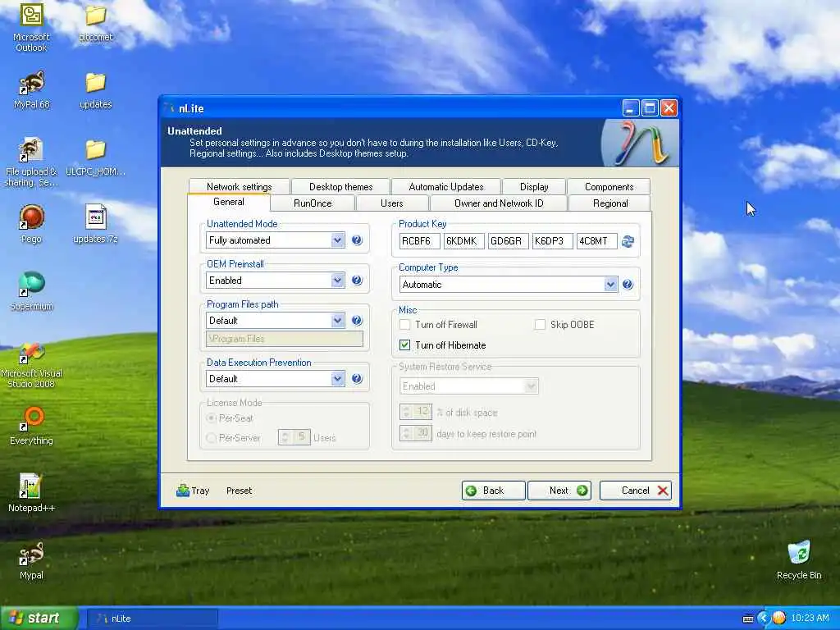Viewport: 840px width, 630px height.
Task: Uncheck Turn off Hibernate
Action: (405, 345)
